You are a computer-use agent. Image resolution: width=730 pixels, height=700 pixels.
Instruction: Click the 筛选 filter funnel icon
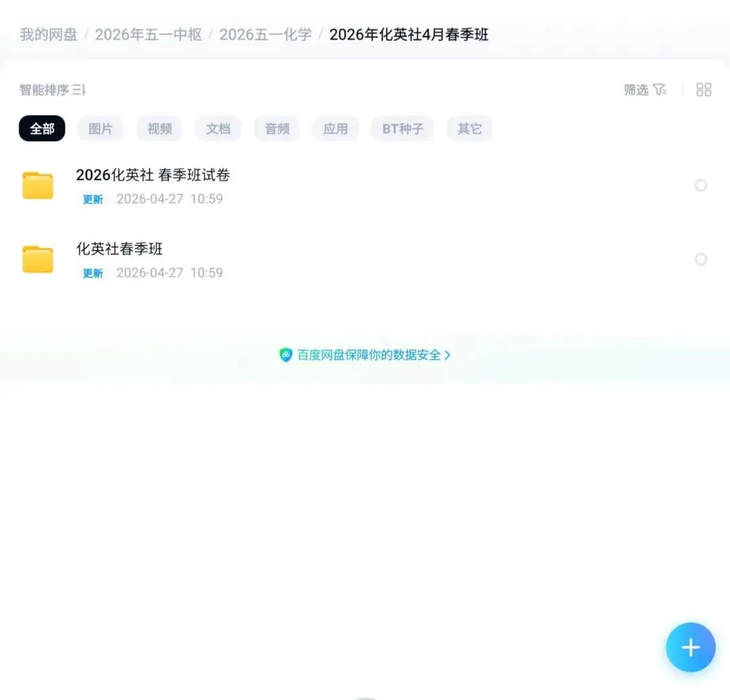tap(660, 89)
